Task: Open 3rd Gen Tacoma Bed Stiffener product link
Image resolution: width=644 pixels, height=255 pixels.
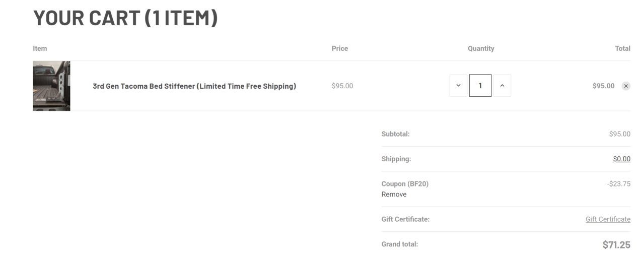Action: pos(194,86)
